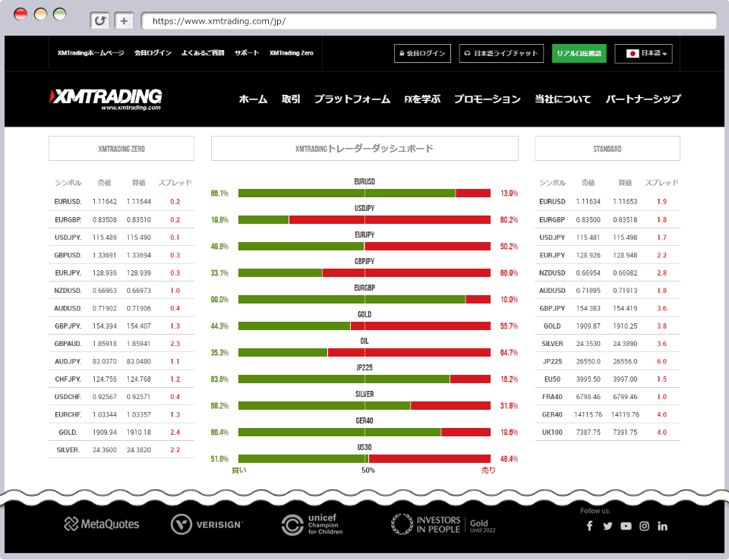Start 日本語ライブチャット
This screenshot has width=729, height=560.
[x=501, y=53]
